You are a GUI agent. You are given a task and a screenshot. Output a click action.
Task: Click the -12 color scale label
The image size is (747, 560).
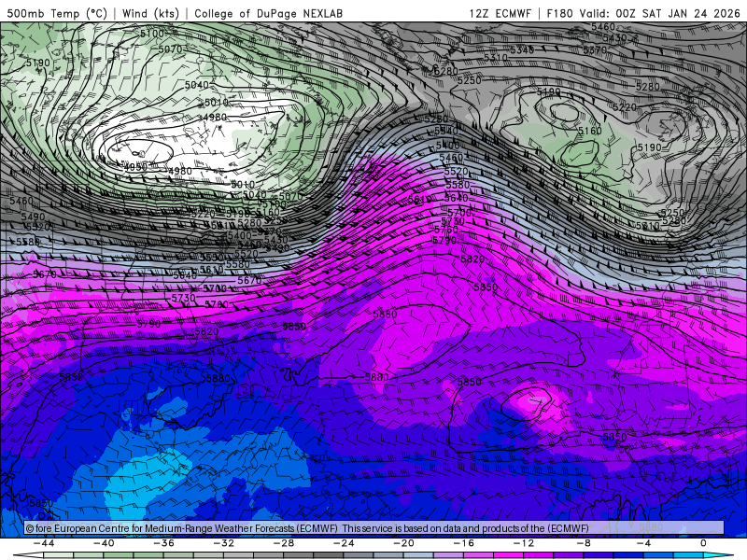(x=524, y=543)
